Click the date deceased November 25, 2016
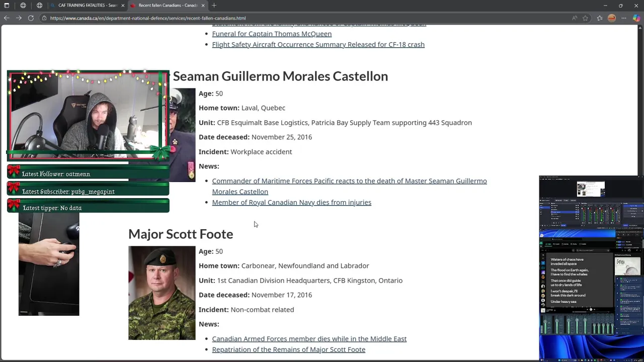The image size is (644, 362). pyautogui.click(x=282, y=137)
